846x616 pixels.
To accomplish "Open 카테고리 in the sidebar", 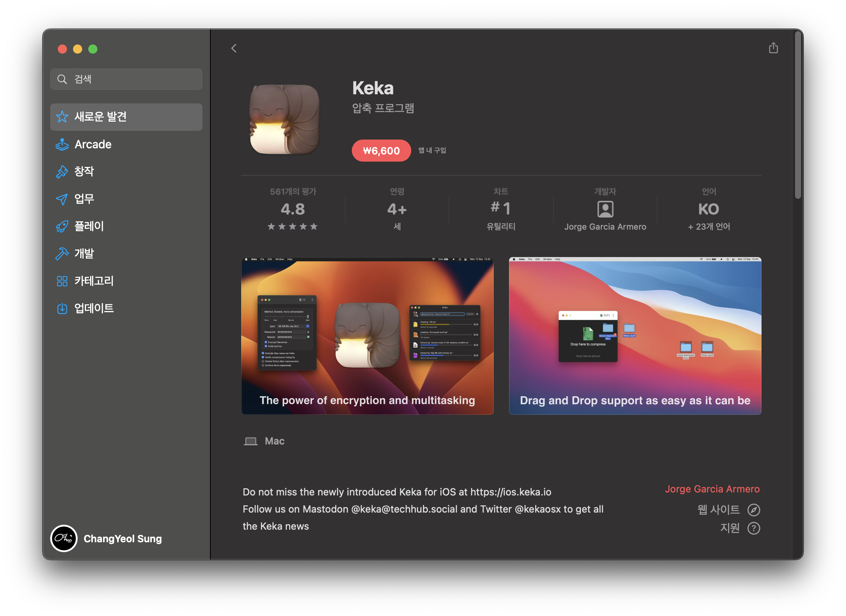I will click(x=94, y=281).
